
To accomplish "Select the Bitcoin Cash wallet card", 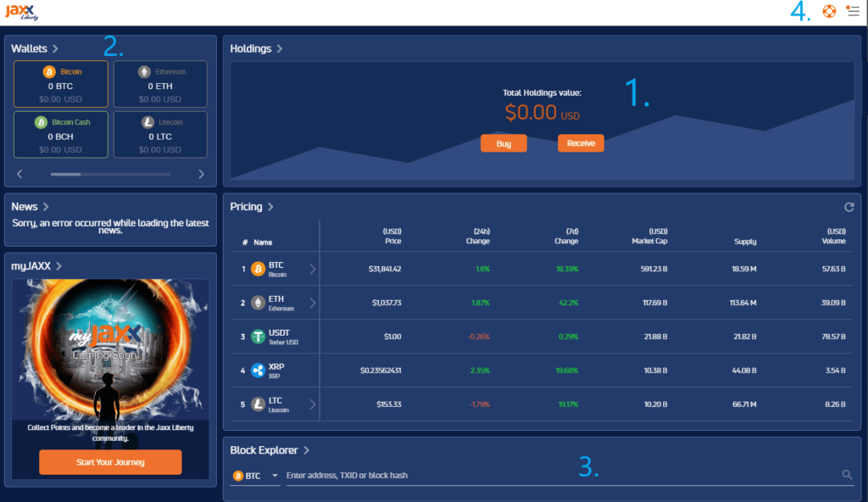I will click(x=61, y=135).
